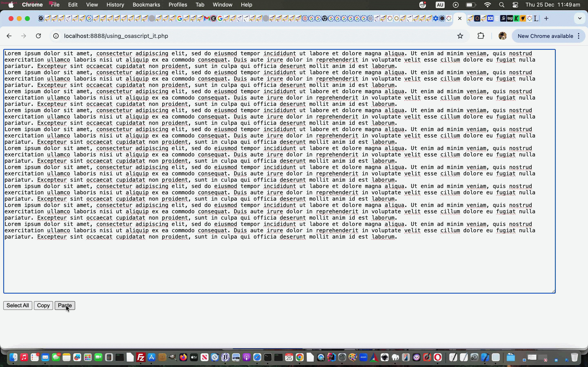Open the Chrome three-dot menu

[579, 36]
